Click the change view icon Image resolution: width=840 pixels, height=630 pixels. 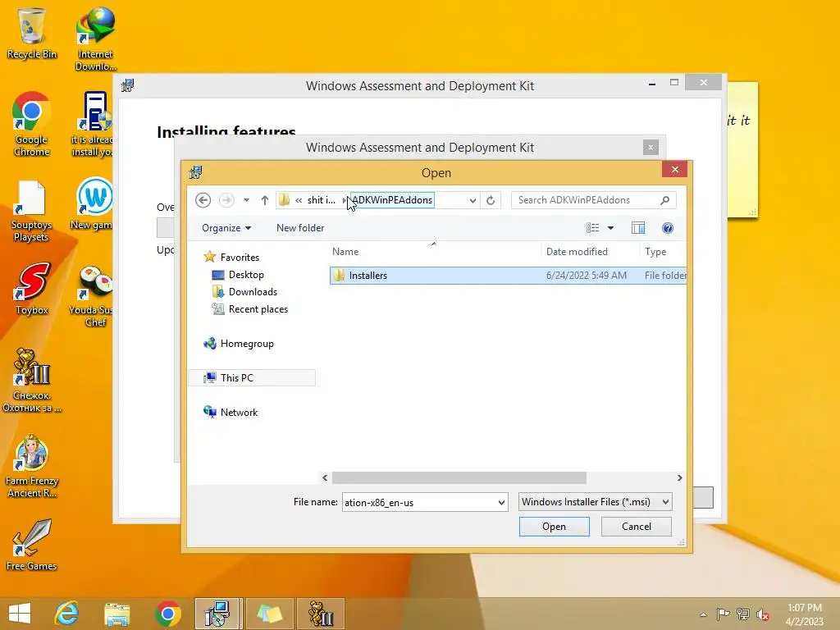(592, 228)
